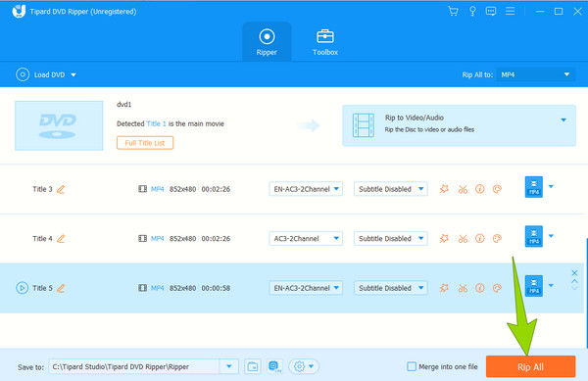Click the 00:00:58 duration of Title 5
This screenshot has width=588, height=381.
[x=216, y=288]
